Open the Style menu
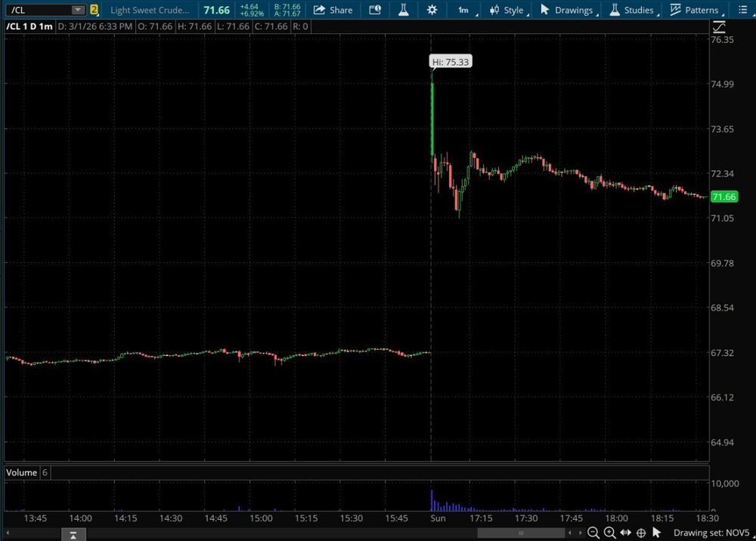 tap(507, 10)
